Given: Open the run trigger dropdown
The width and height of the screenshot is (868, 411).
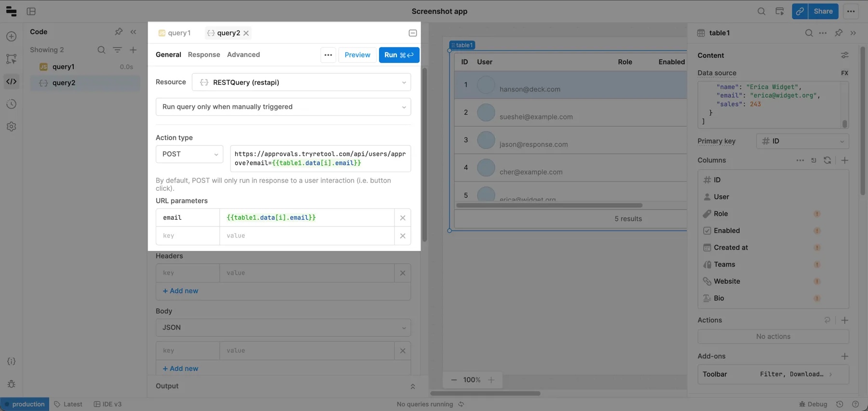Looking at the screenshot, I should click(x=283, y=107).
